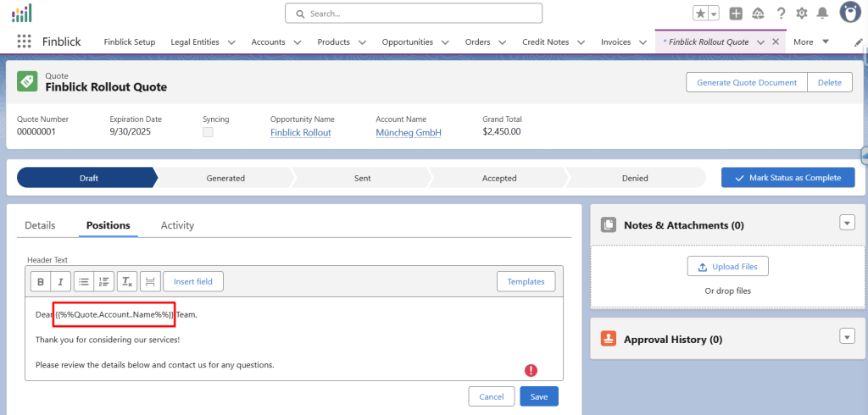Screen dimensions: 868x415
Task: Switch to the Details tab
Action: [40, 225]
